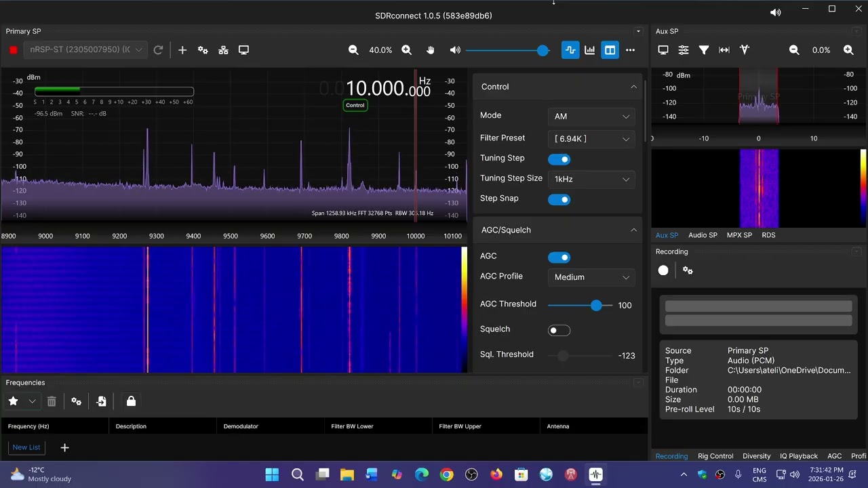Adjust the Sql. Threshold slider
Image resolution: width=868 pixels, height=488 pixels.
point(580,355)
